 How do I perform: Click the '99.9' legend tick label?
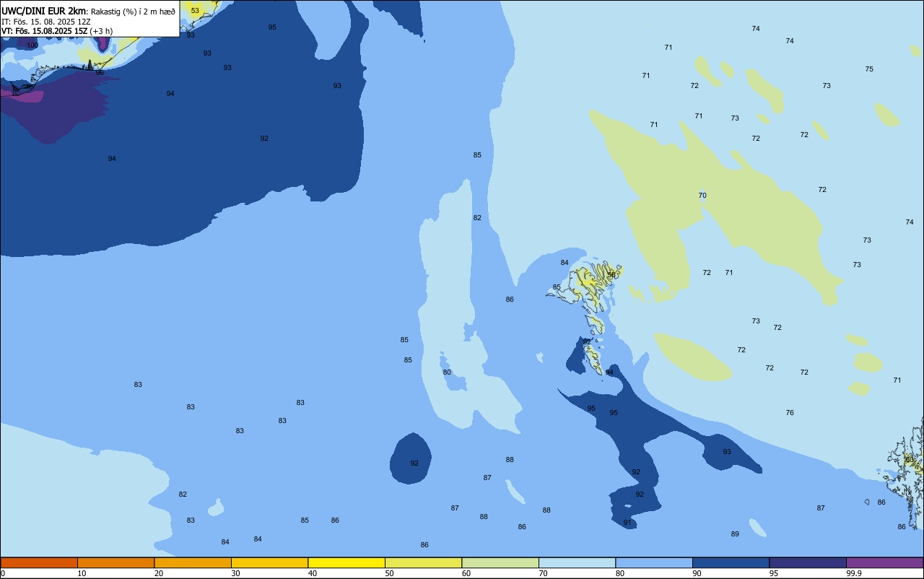(854, 573)
